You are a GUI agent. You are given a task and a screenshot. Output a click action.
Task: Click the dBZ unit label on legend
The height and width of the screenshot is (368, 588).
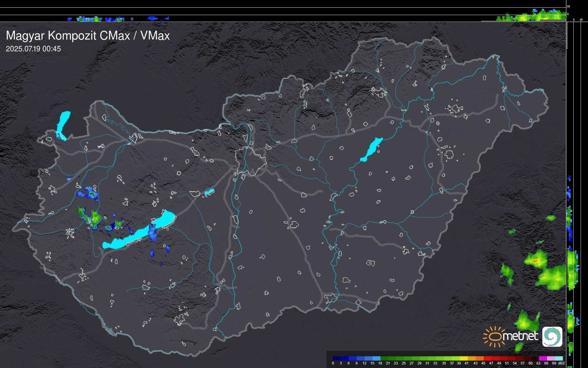point(561,363)
